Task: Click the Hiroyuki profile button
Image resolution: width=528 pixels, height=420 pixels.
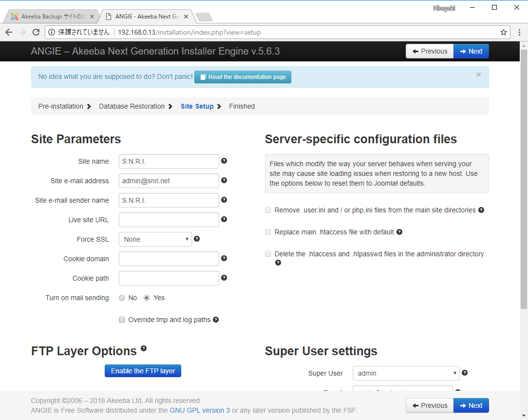Action: coord(444,8)
